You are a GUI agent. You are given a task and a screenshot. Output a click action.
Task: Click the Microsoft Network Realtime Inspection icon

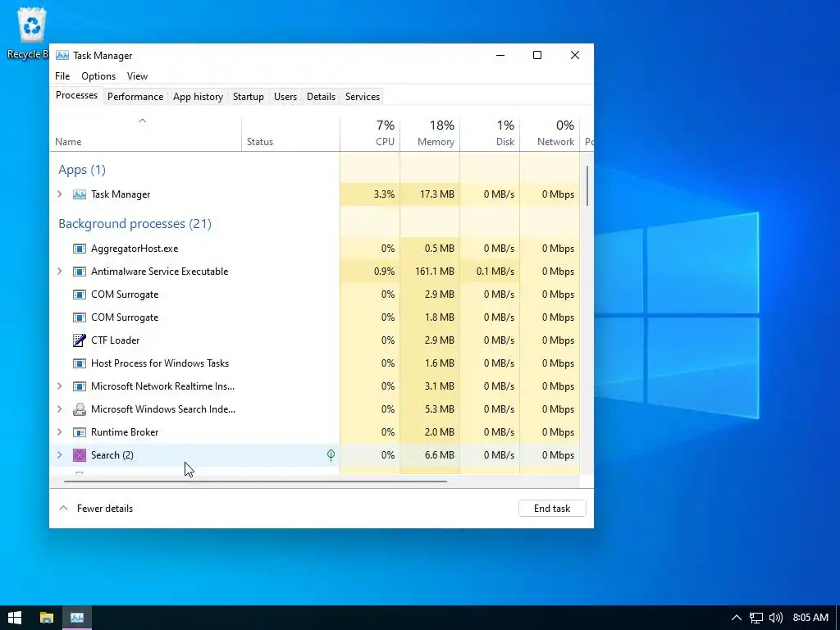pos(80,386)
